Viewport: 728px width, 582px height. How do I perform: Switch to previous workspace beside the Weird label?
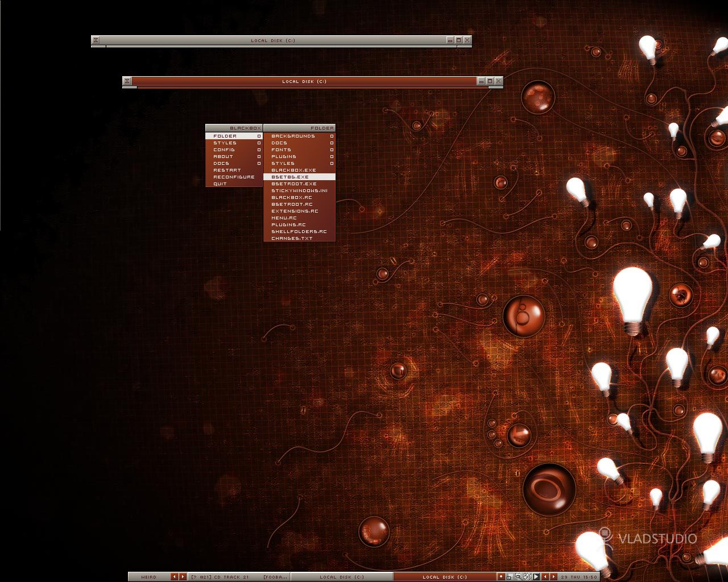174,577
